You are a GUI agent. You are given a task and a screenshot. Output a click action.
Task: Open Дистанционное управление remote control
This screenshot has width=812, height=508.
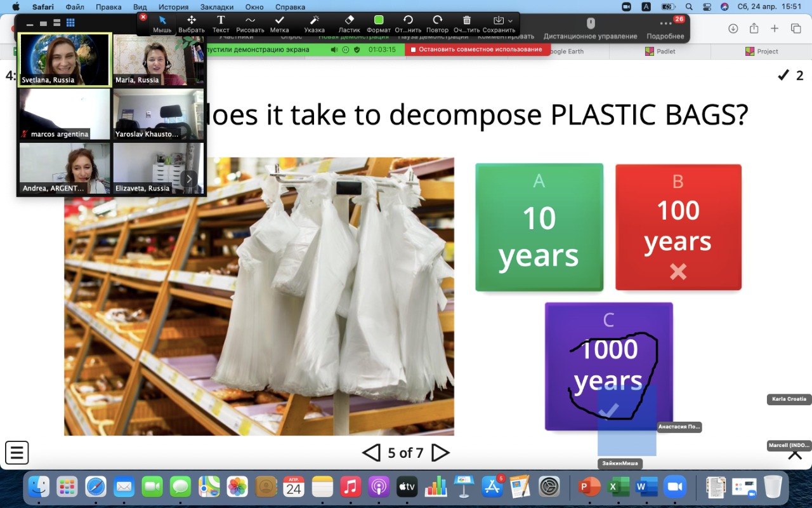(590, 28)
